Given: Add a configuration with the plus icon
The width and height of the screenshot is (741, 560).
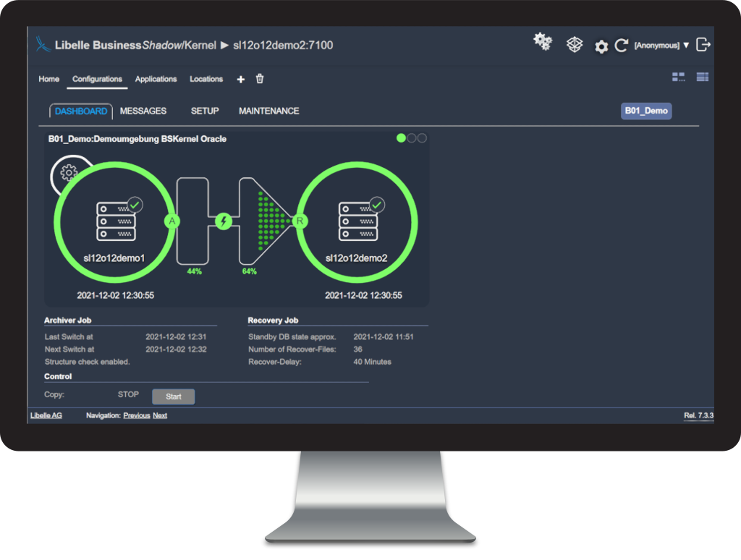Looking at the screenshot, I should 240,80.
